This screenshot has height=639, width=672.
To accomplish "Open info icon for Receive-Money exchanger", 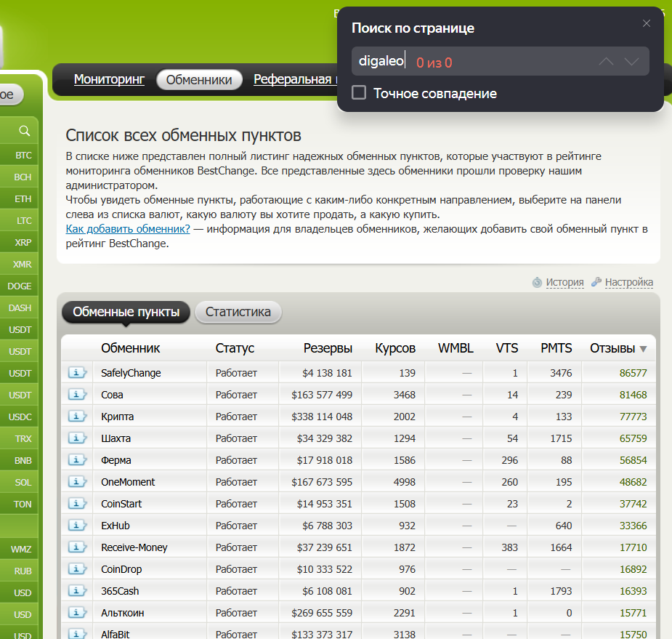I will point(77,547).
